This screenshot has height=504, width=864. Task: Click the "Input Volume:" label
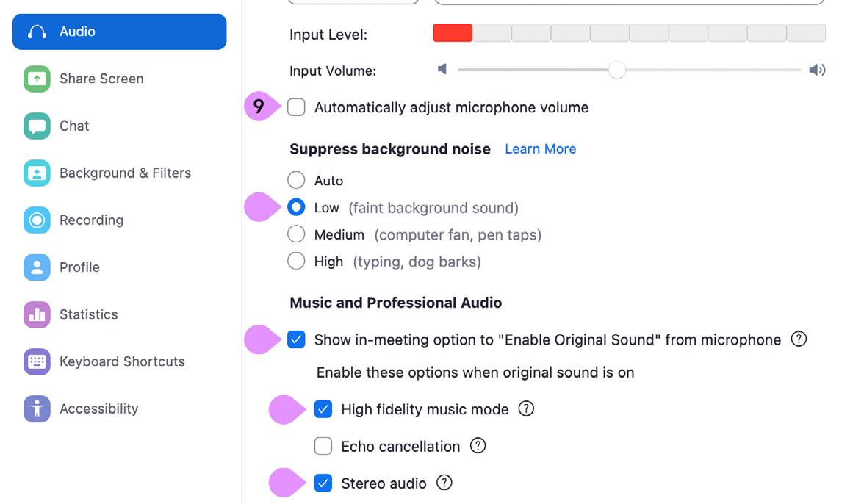point(333,71)
